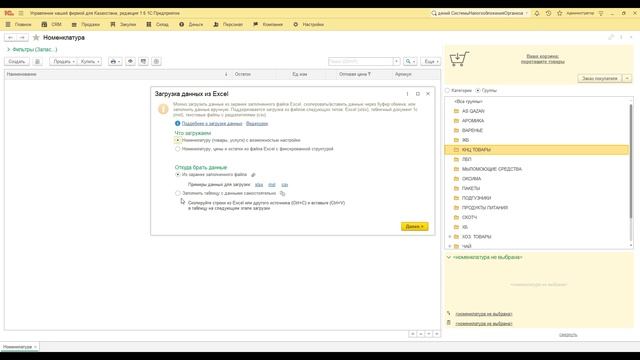Open the Компания section

click(x=268, y=24)
